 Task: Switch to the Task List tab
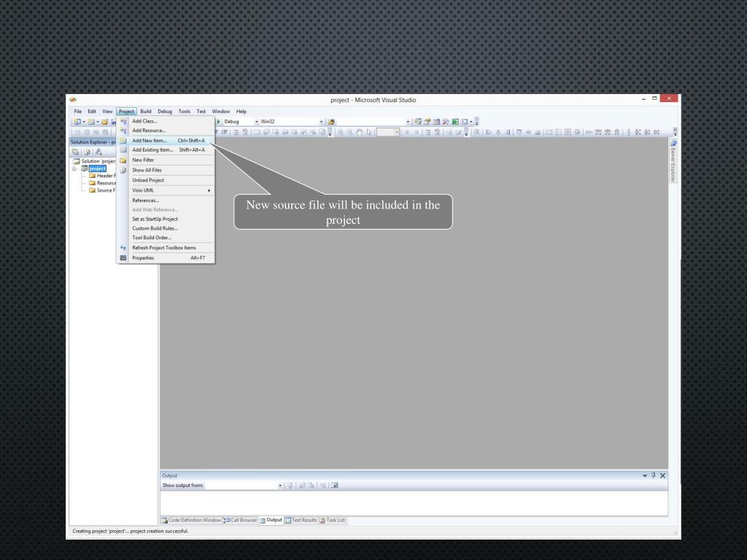(x=332, y=521)
